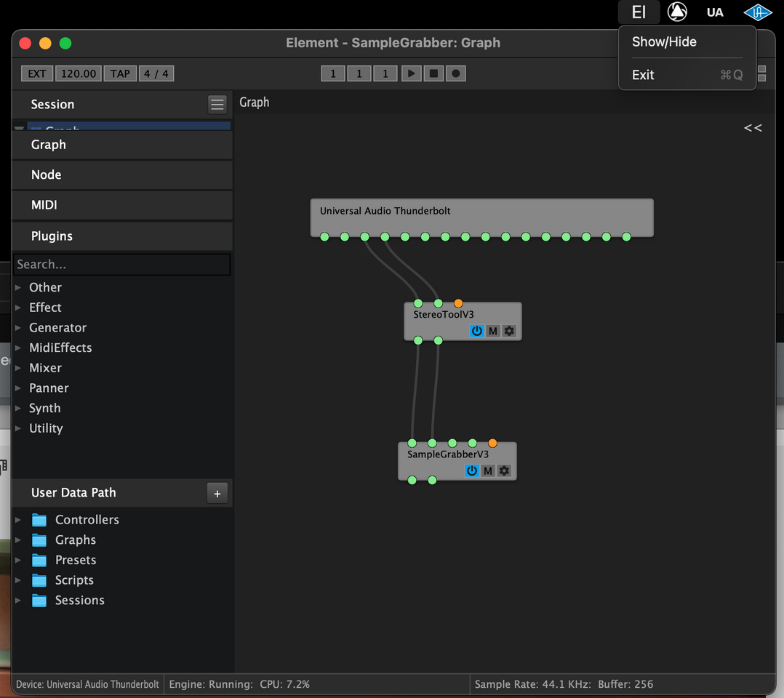This screenshot has width=784, height=698.
Task: Click the Session panel header
Action: click(x=122, y=105)
